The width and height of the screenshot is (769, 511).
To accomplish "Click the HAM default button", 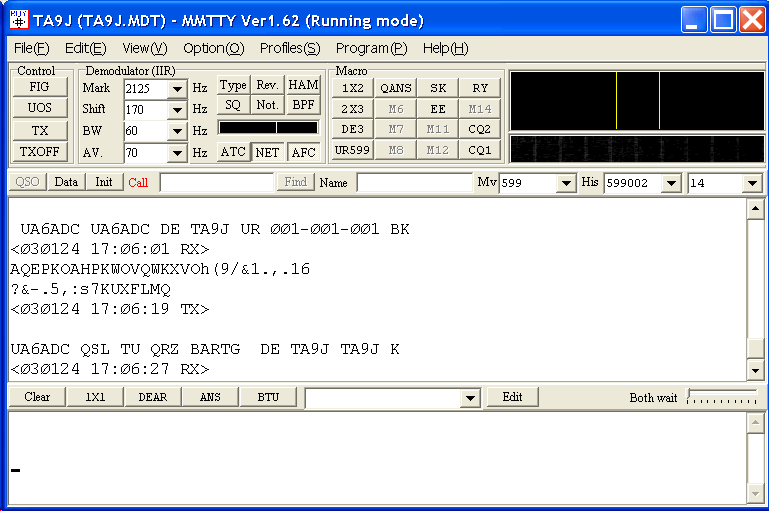I will coord(303,85).
